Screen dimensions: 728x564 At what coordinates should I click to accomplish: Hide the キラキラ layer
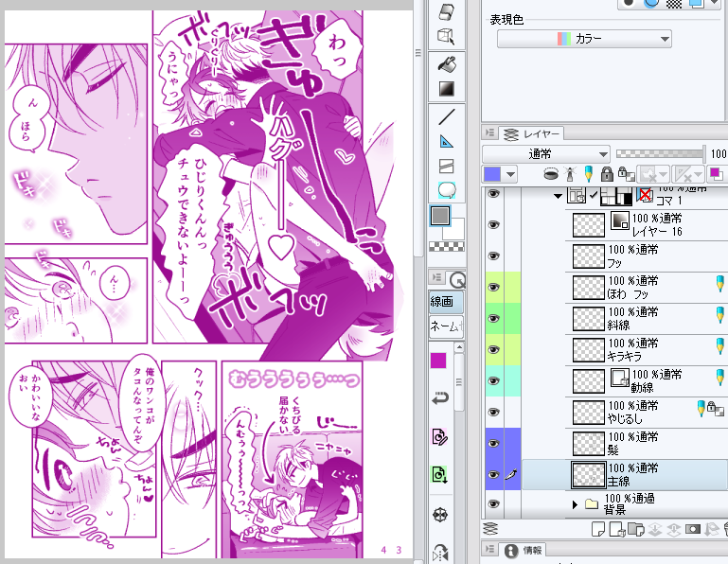coord(494,349)
